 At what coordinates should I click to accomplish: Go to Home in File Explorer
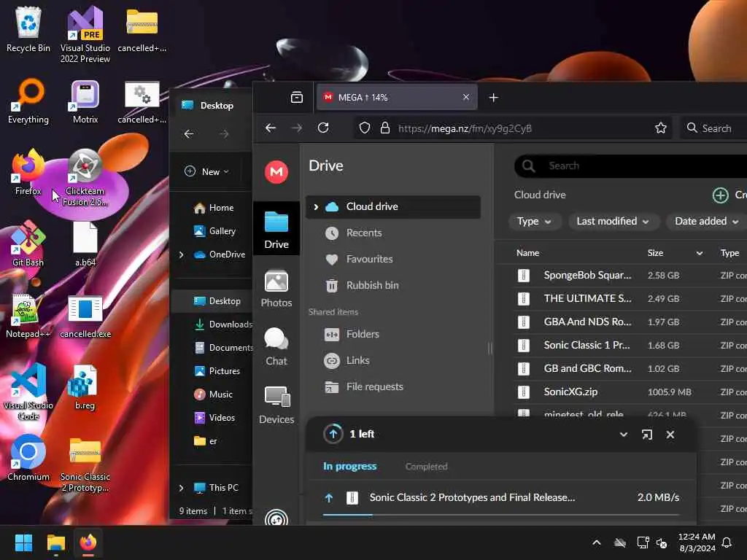click(x=214, y=208)
